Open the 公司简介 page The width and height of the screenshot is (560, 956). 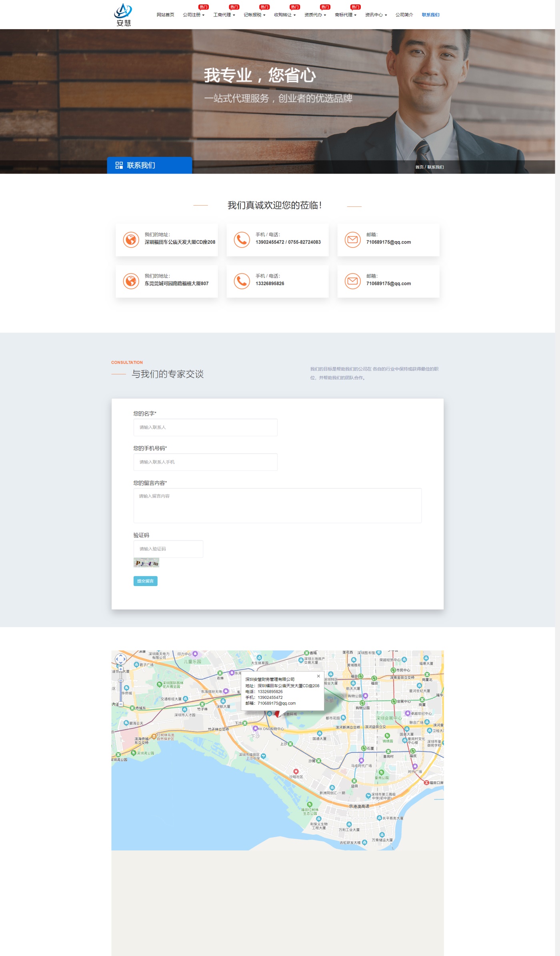pos(404,15)
